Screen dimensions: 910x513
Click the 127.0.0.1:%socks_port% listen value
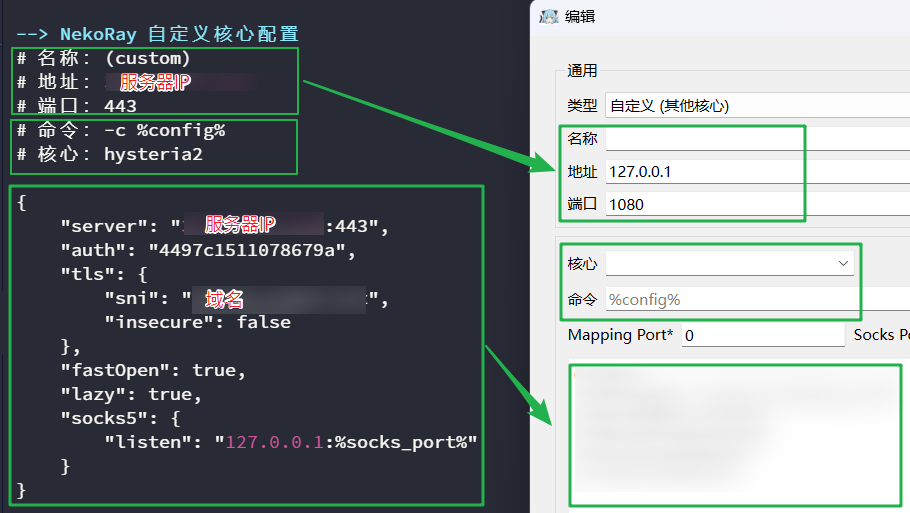(x=351, y=442)
